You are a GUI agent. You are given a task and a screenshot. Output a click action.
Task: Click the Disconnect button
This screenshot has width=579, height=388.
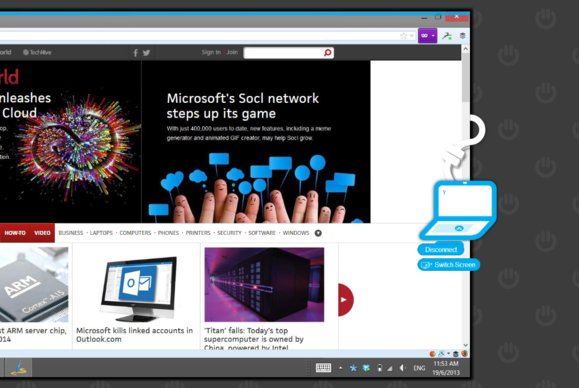pos(441,250)
